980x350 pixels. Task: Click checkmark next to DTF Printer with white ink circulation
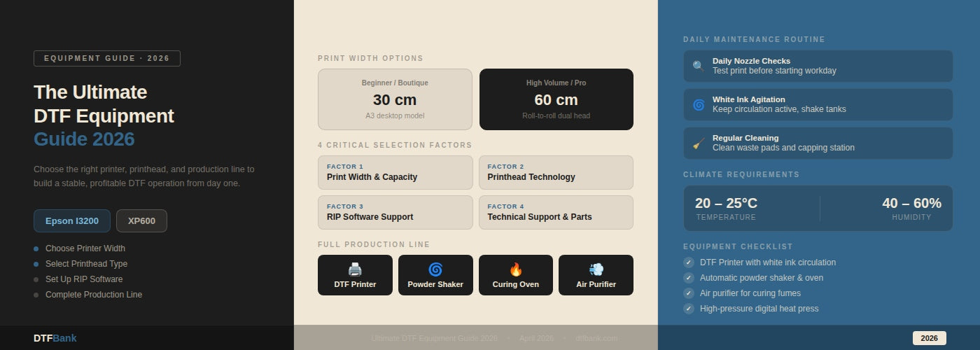click(x=689, y=262)
